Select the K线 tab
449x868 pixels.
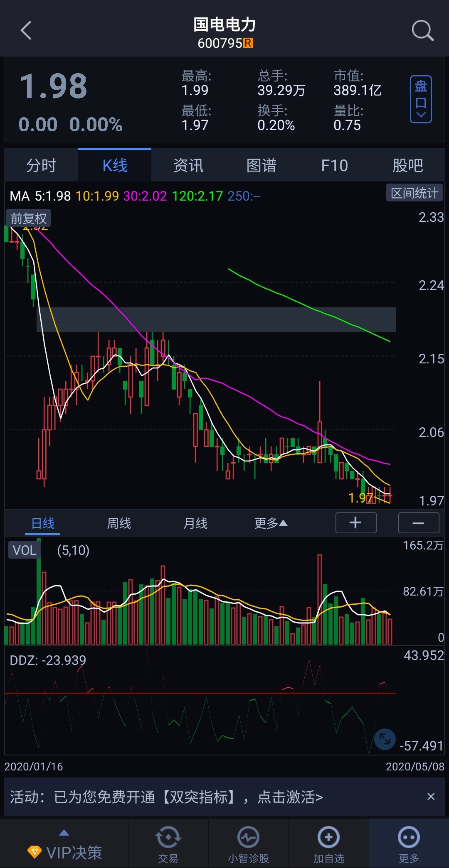(115, 165)
